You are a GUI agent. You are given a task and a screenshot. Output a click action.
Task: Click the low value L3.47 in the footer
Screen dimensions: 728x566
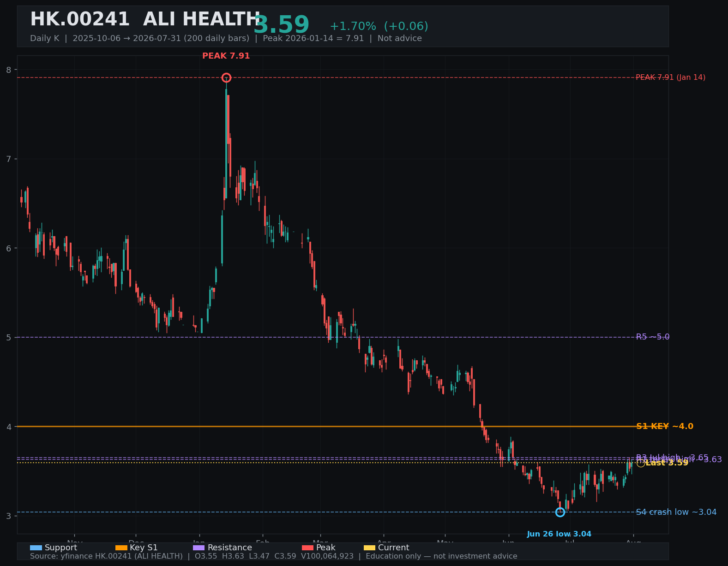(259, 556)
